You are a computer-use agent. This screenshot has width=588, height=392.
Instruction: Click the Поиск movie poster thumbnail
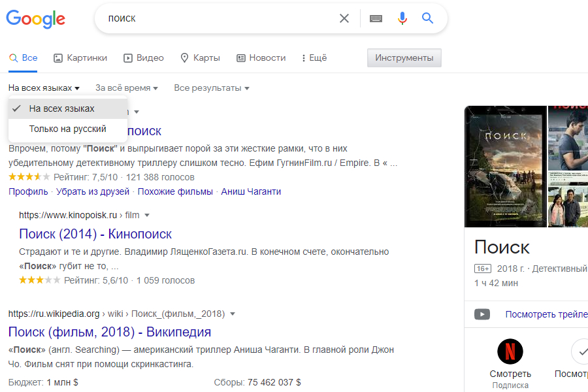point(505,166)
